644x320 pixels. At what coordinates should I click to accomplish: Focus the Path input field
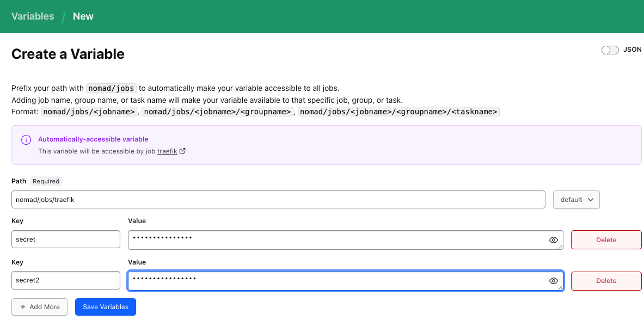pos(278,200)
